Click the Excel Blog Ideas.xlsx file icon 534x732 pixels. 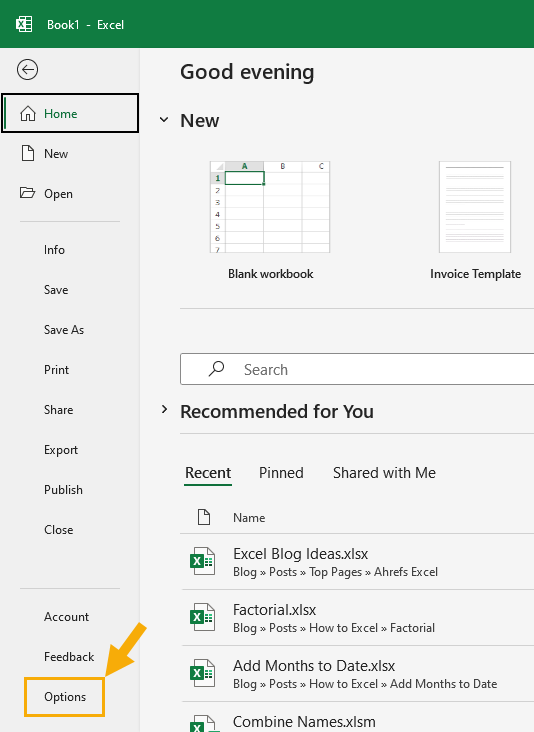click(x=203, y=561)
